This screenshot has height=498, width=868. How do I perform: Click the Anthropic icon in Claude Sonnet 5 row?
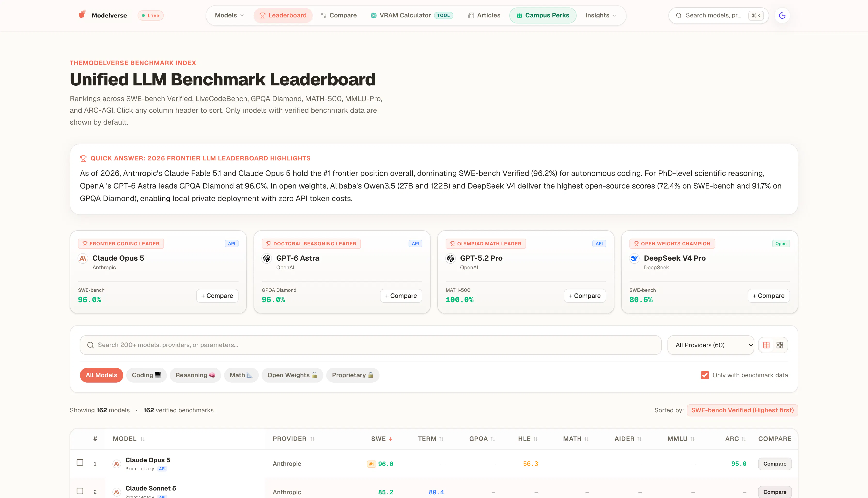tap(117, 492)
